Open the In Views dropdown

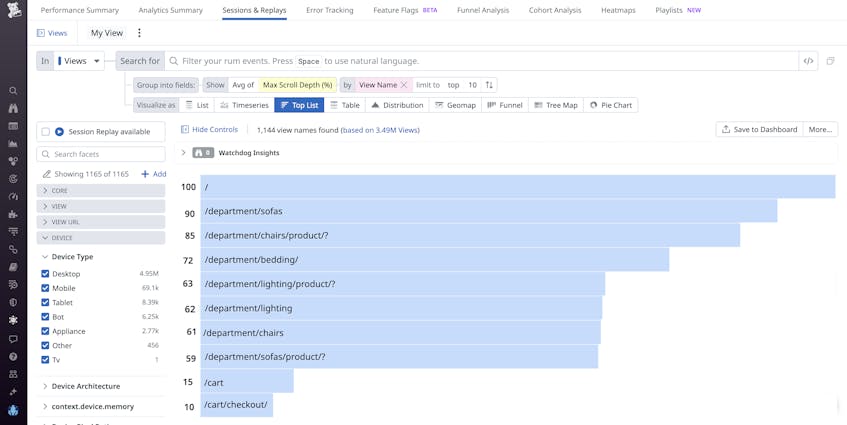79,61
